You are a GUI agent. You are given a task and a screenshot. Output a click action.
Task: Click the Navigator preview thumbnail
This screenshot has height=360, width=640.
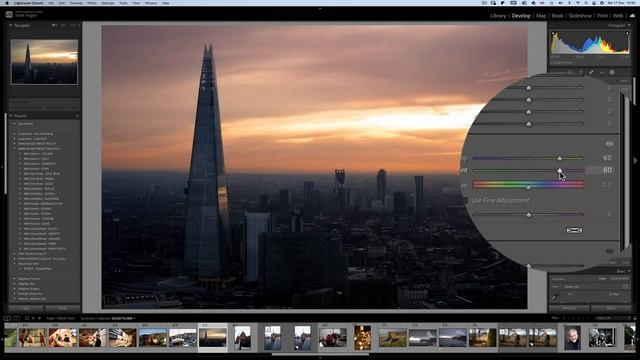pyautogui.click(x=44, y=62)
